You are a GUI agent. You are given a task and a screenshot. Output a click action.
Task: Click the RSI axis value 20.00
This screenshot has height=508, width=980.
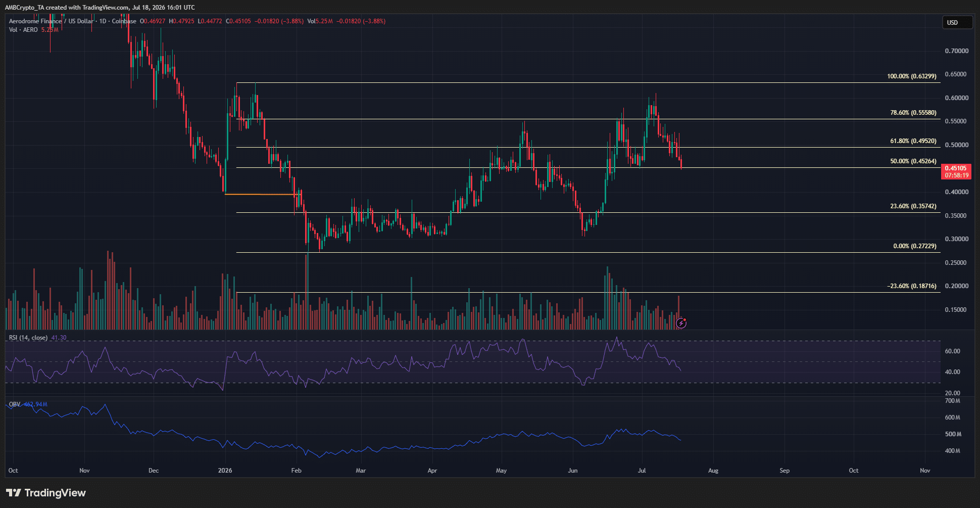point(953,393)
